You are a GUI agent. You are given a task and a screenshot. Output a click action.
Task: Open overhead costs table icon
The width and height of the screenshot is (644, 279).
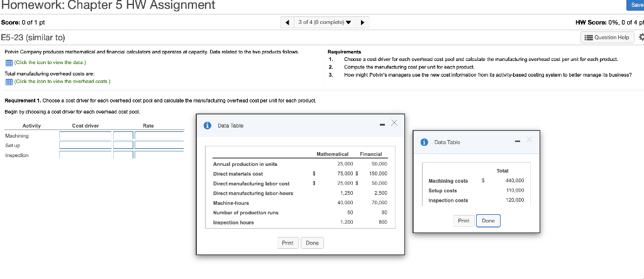tap(9, 82)
